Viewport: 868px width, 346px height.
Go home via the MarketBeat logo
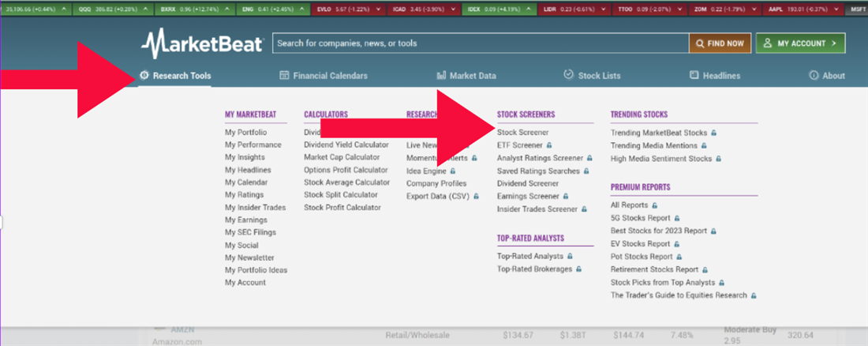coord(202,43)
